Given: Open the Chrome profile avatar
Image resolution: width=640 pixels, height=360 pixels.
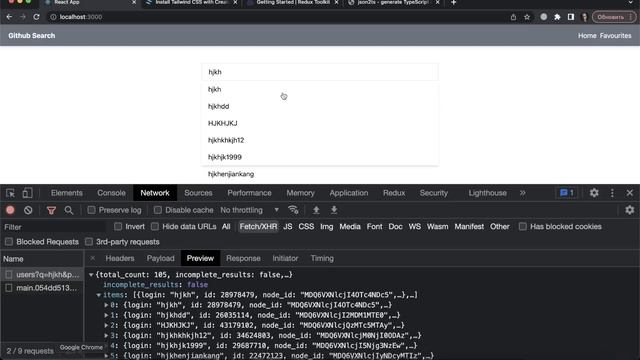Looking at the screenshot, I should [584, 17].
